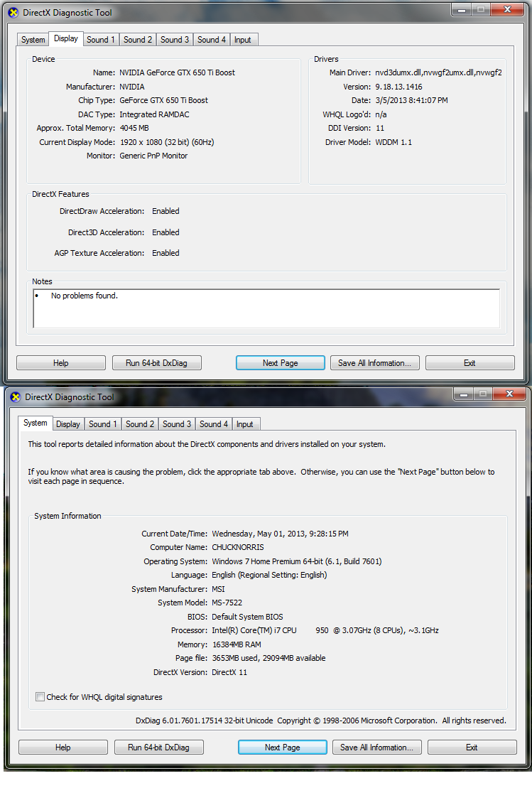The width and height of the screenshot is (532, 788).
Task: Click driver date 3/5/2013 8:41:07 PM
Action: point(411,100)
